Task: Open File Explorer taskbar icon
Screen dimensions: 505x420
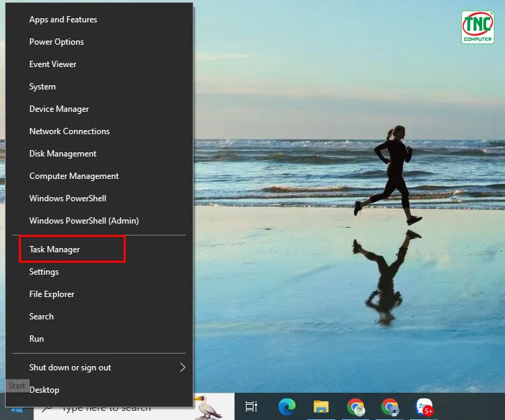Action: (321, 407)
